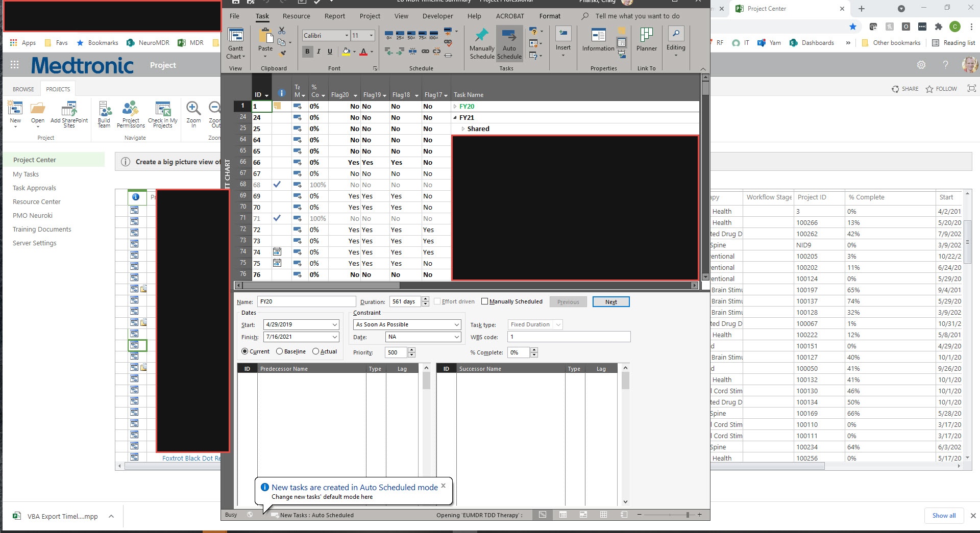
Task: Click SHARE in the SharePoint page header
Action: tap(905, 89)
